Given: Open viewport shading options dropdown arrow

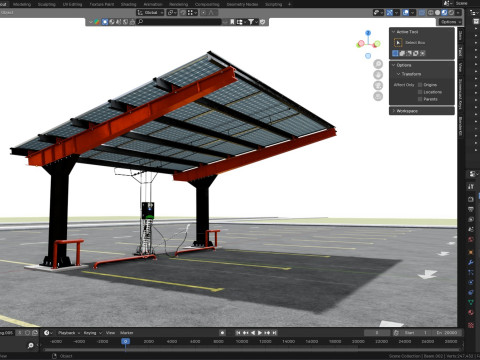Looking at the screenshot, I should point(458,13).
